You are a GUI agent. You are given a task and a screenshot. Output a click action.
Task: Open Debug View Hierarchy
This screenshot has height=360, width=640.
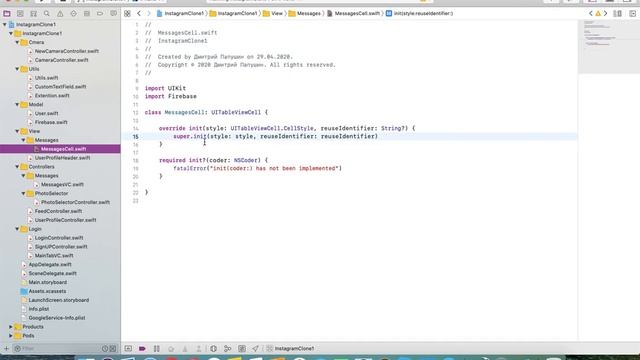coord(213,349)
